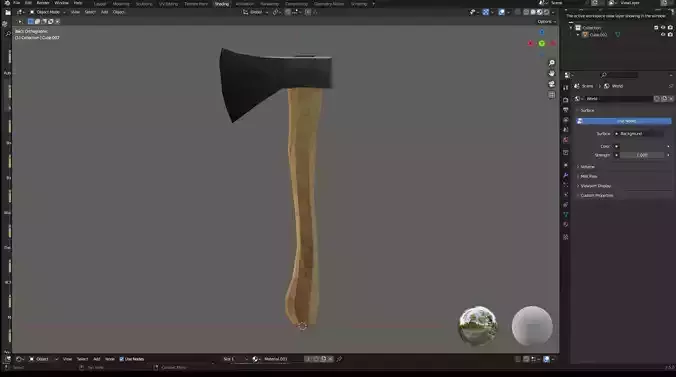Toggle camera view icon in viewport

pyautogui.click(x=551, y=84)
